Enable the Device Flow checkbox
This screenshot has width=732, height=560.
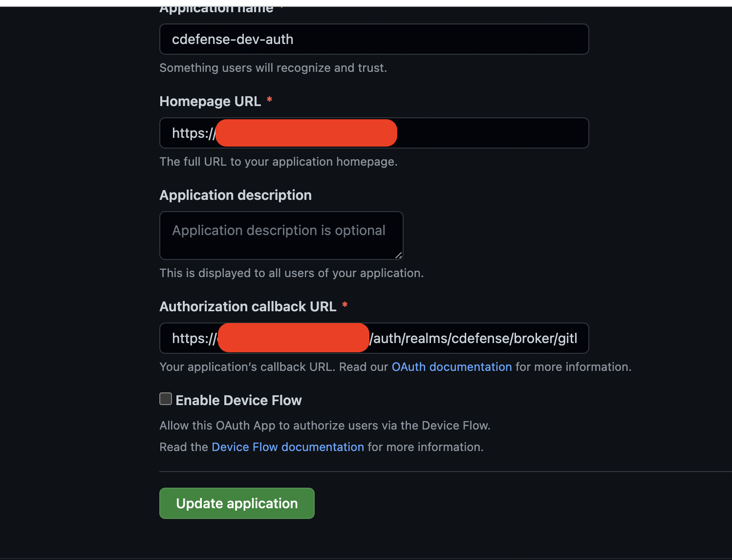pyautogui.click(x=166, y=399)
